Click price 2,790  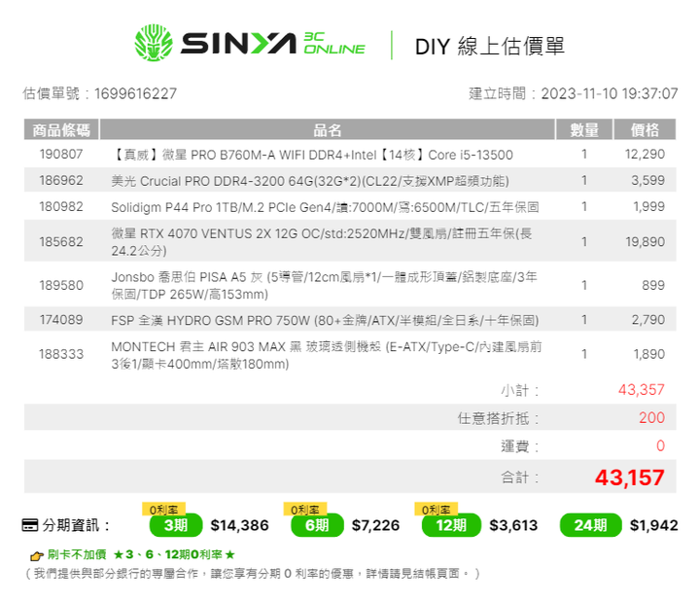coord(648,320)
